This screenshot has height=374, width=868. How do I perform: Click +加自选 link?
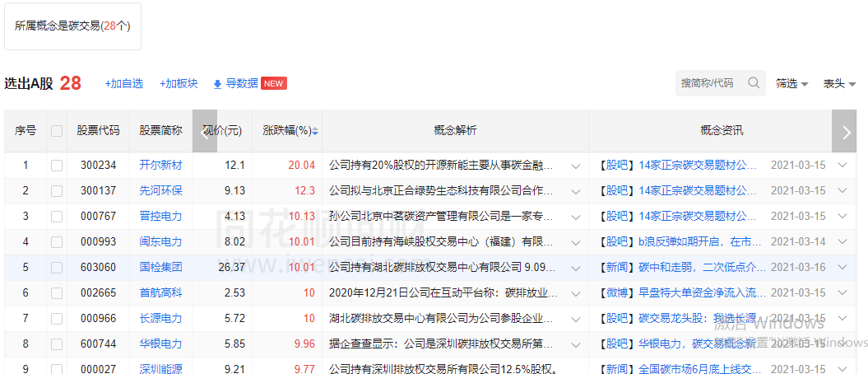tap(123, 84)
